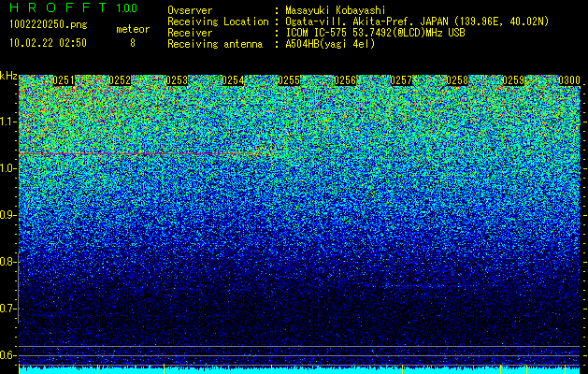Click the 'Receiving Location' label
The height and width of the screenshot is (374, 588).
pyautogui.click(x=218, y=22)
